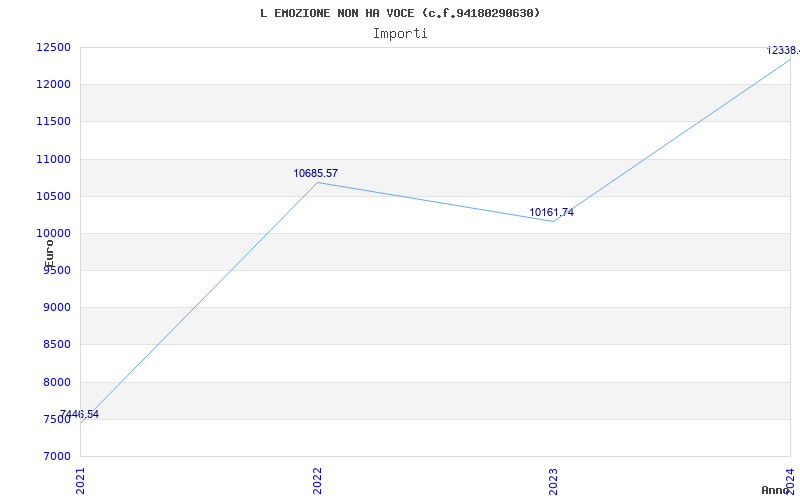
Task: Click the 2021 x-axis label
Action: [80, 481]
